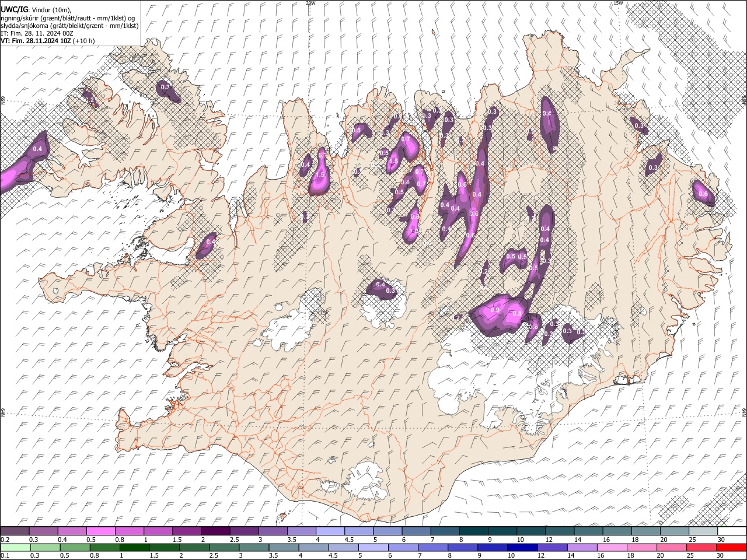This screenshot has width=747, height=560.
Task: Click the 'Vindur (10m),' title text
Action: pyautogui.click(x=51, y=10)
